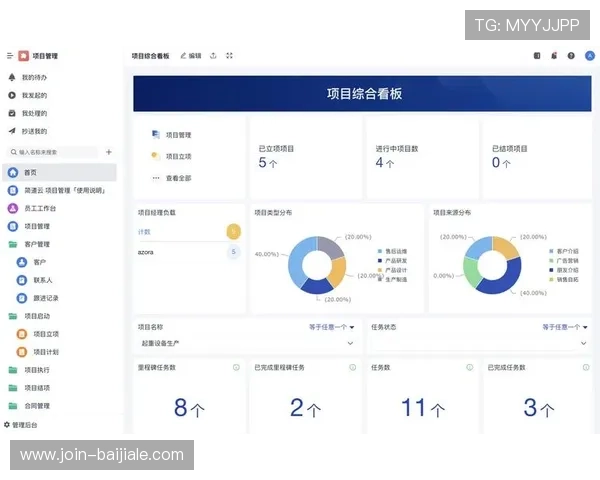The height and width of the screenshot is (480, 600).
Task: Open 员工工作台 in sidebar
Action: 32,208
